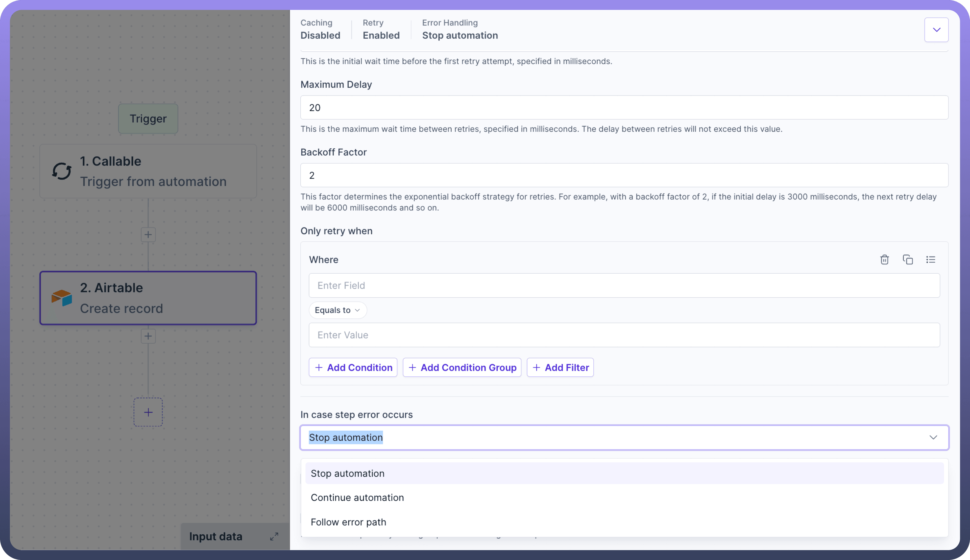The width and height of the screenshot is (970, 560).
Task: Click the list icon in Where block
Action: [930, 260]
